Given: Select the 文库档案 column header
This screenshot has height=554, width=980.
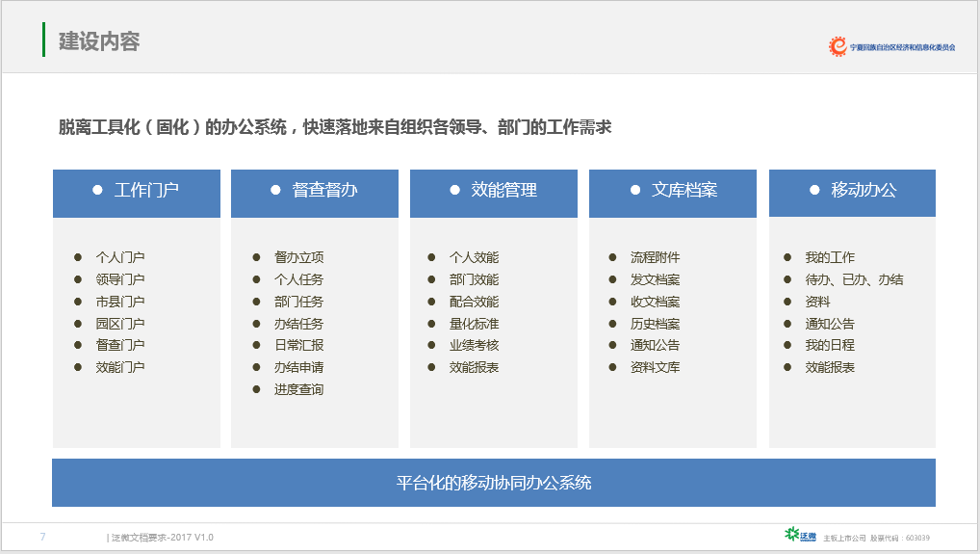Looking at the screenshot, I should (673, 194).
